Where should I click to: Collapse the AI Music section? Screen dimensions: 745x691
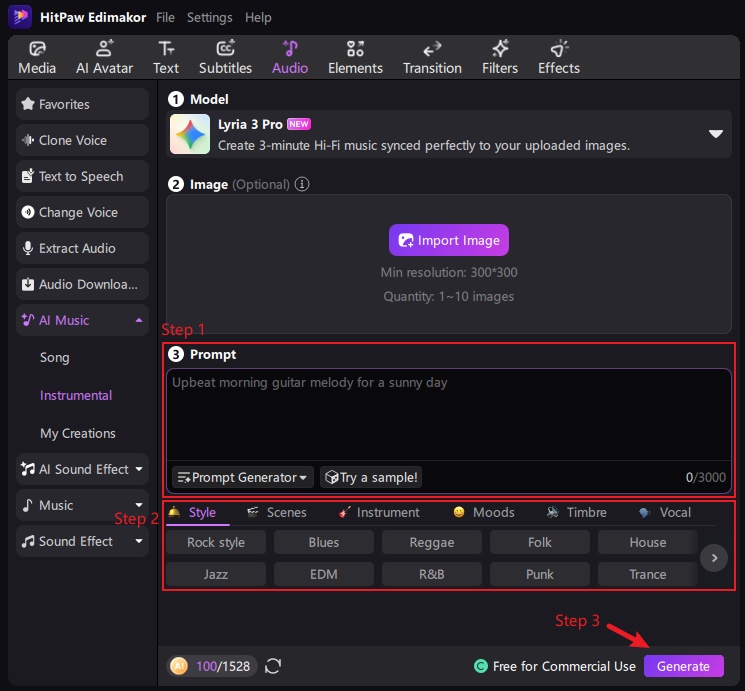click(x=139, y=320)
